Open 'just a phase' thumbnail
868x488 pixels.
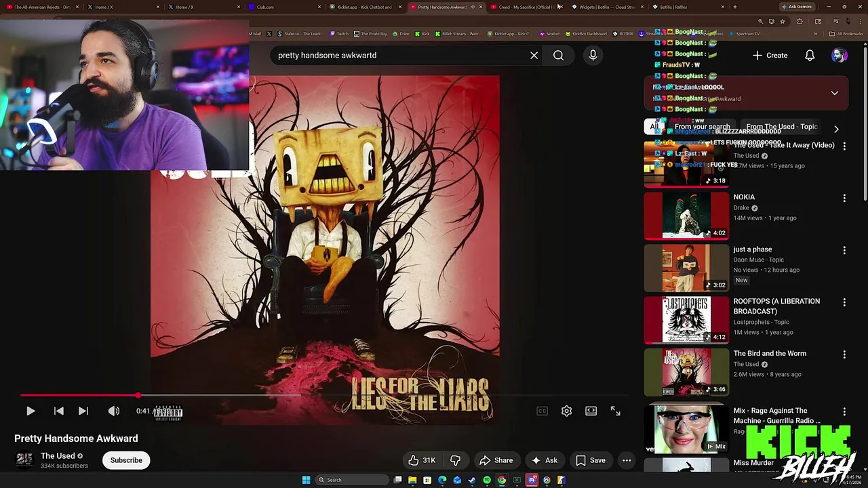[x=686, y=268]
